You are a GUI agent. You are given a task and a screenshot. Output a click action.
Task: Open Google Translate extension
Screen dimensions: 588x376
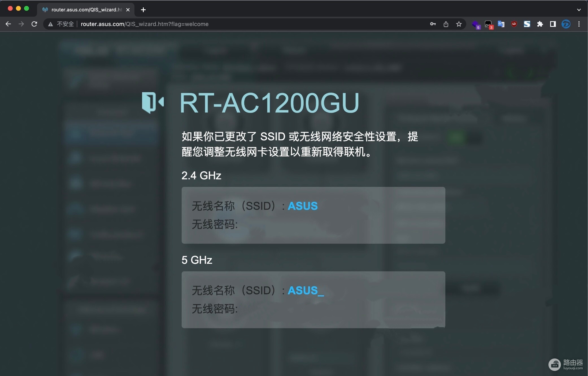coord(501,24)
